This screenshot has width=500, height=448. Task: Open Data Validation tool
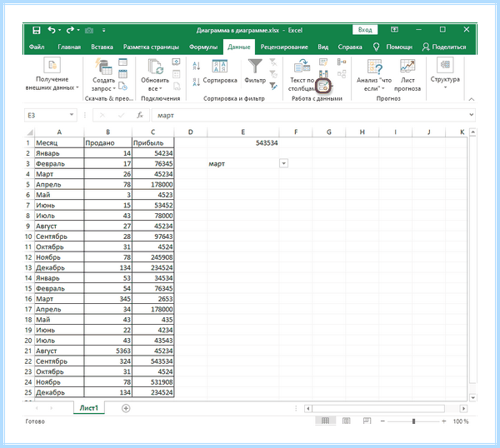[x=323, y=86]
